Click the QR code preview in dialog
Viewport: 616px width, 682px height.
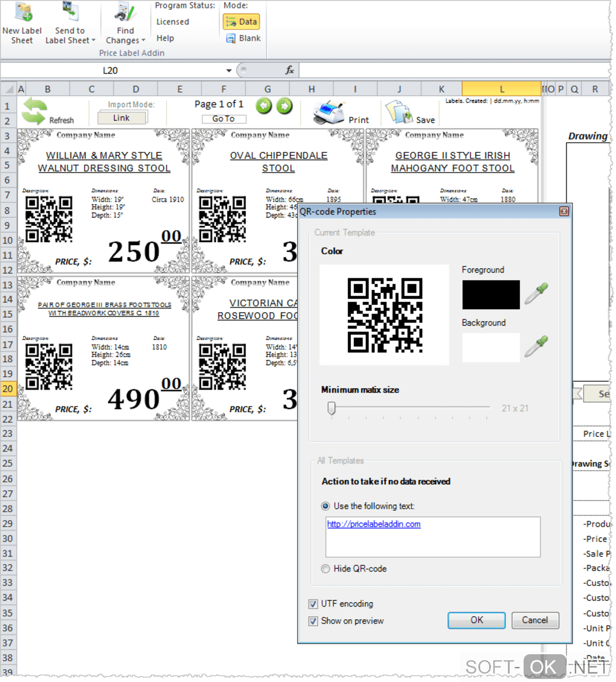[385, 315]
